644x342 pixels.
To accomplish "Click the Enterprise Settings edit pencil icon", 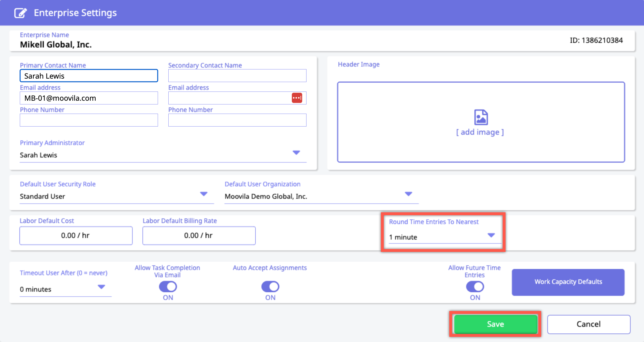I will [20, 13].
